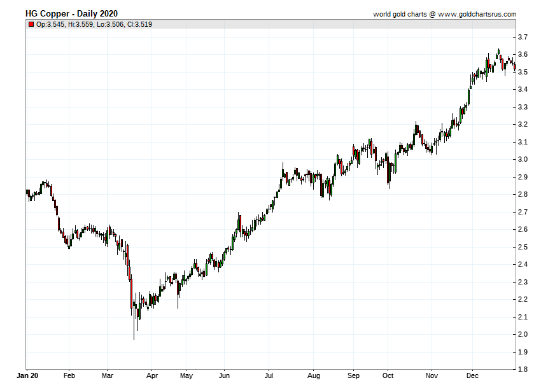
Task: Click the first candlestick of January
Action: click(27, 192)
